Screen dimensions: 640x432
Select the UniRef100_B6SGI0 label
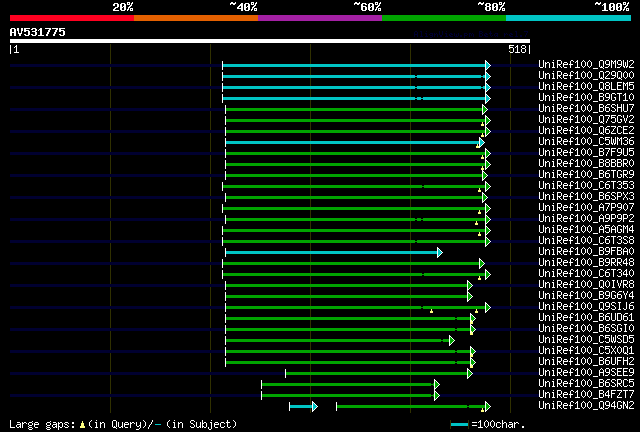point(586,329)
